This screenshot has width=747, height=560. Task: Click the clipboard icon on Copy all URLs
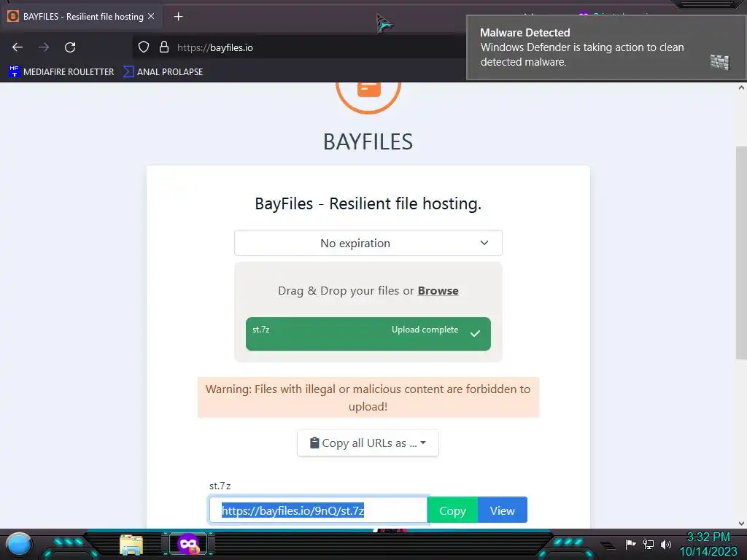pyautogui.click(x=314, y=443)
